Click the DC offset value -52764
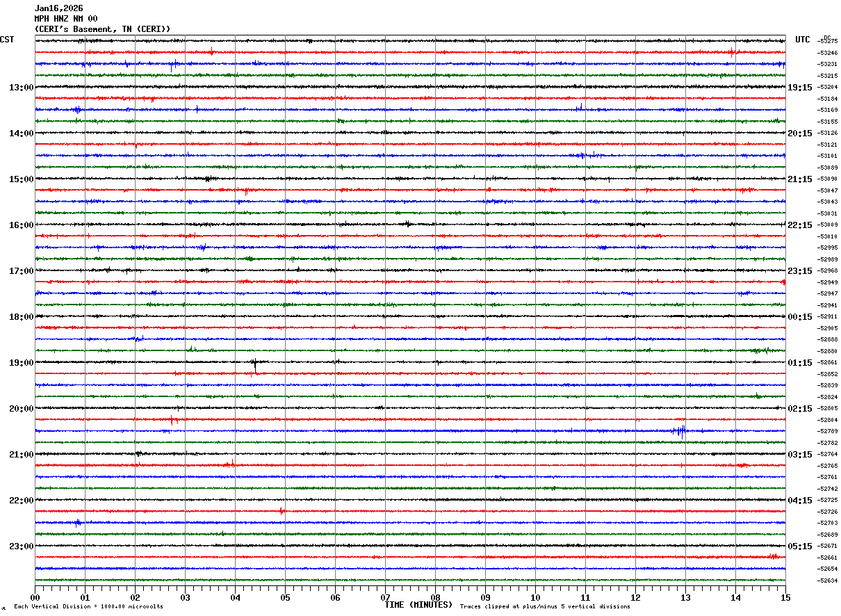Screen dimensions: 841x616 (827, 454)
